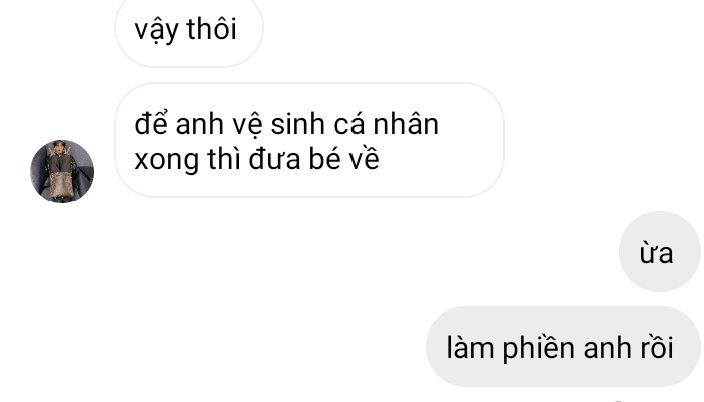Select the "vậy thôi" message bubble

tap(189, 30)
